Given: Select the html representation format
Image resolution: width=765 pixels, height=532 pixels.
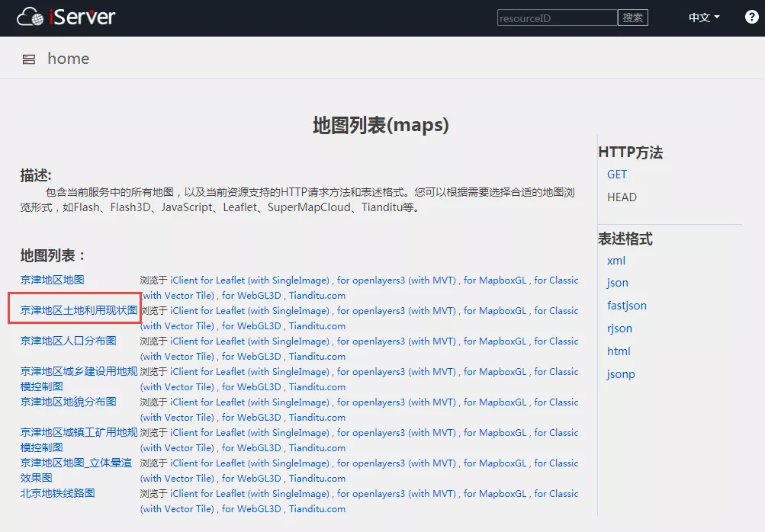Looking at the screenshot, I should (x=618, y=351).
